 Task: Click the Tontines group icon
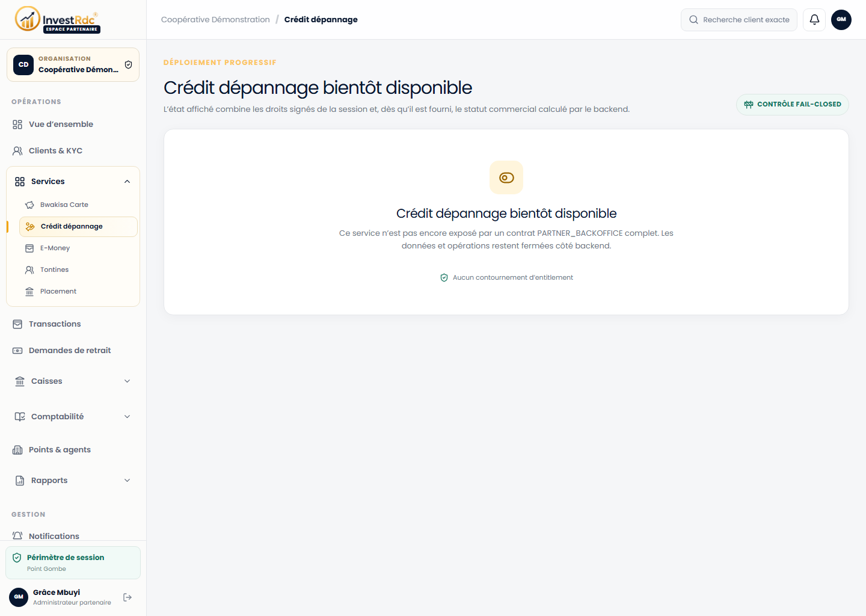(x=29, y=270)
